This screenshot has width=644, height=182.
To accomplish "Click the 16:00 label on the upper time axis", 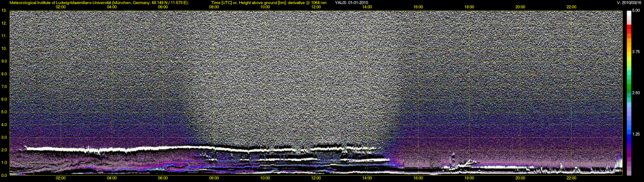I will point(418,7).
